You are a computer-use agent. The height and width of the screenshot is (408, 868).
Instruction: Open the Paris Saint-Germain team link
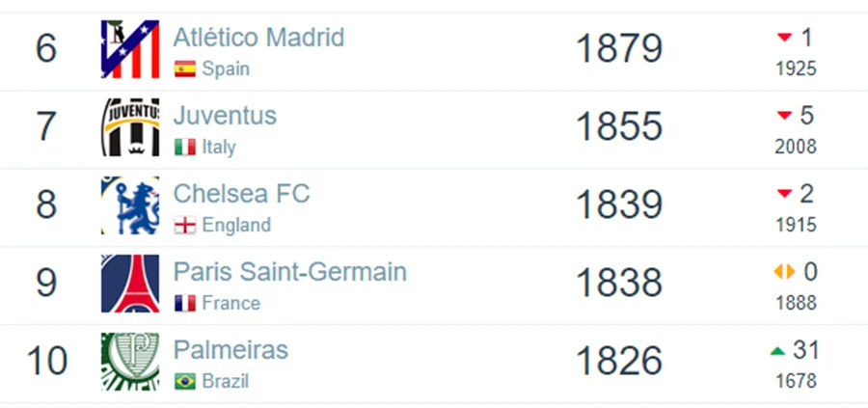pyautogui.click(x=290, y=272)
